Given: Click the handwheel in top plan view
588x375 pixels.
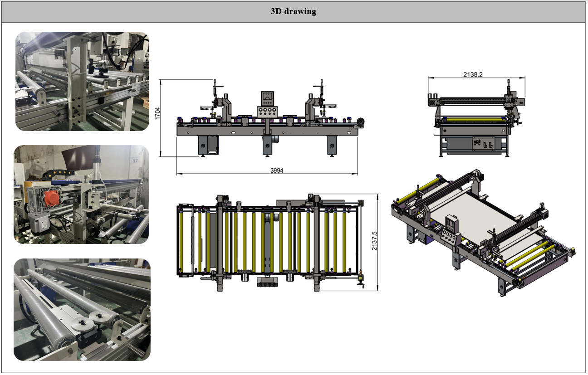Looking at the screenshot, I should tap(362, 284).
